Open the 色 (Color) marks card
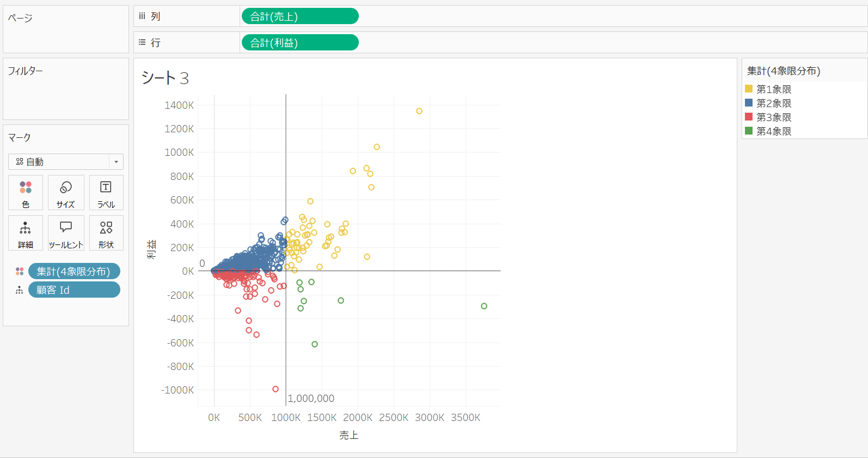 (x=25, y=193)
